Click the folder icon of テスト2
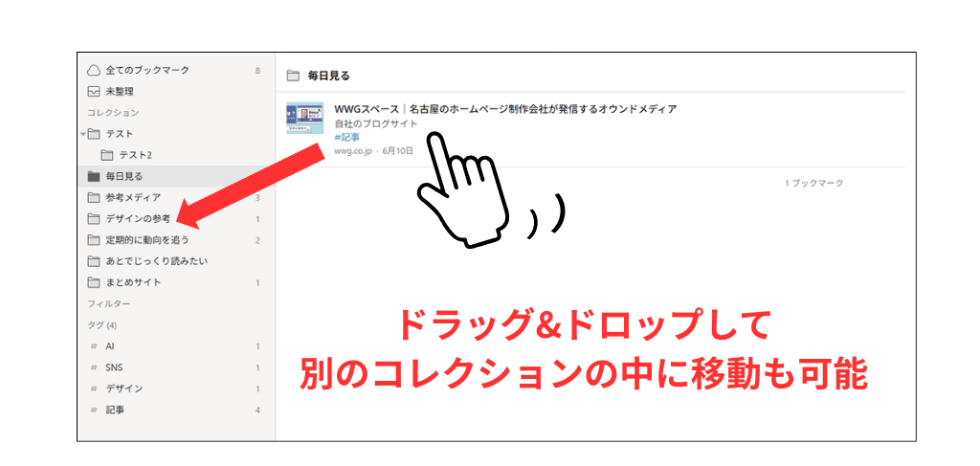Screen dimensions: 980x466 point(107,155)
